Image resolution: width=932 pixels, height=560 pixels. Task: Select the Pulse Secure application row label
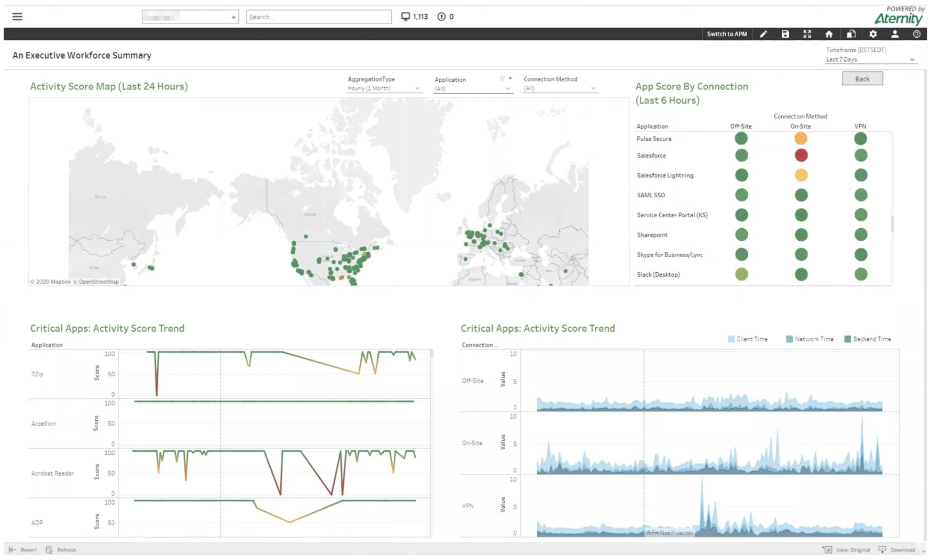tap(654, 139)
